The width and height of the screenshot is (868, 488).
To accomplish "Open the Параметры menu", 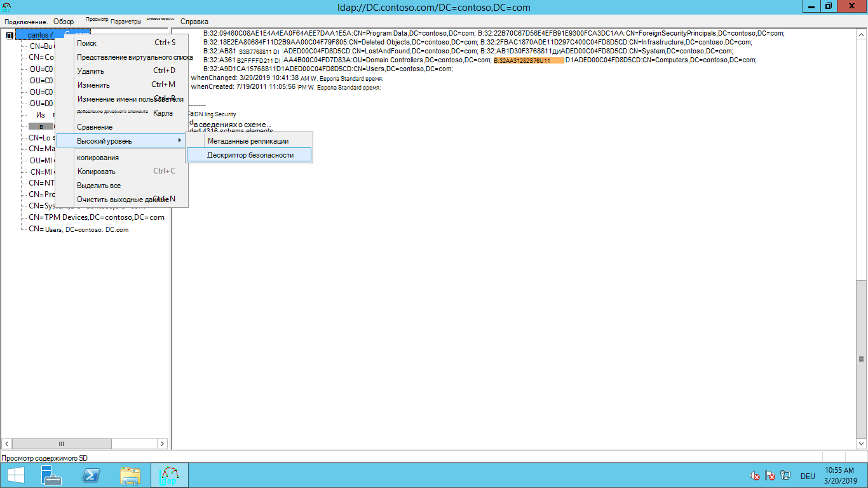I will (x=126, y=22).
